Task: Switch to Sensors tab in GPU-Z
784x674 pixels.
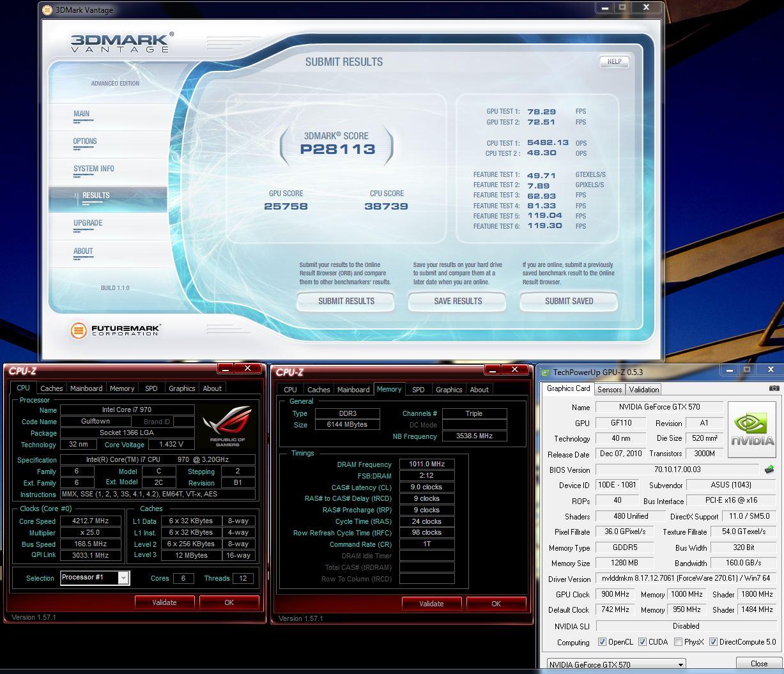Action: point(610,390)
